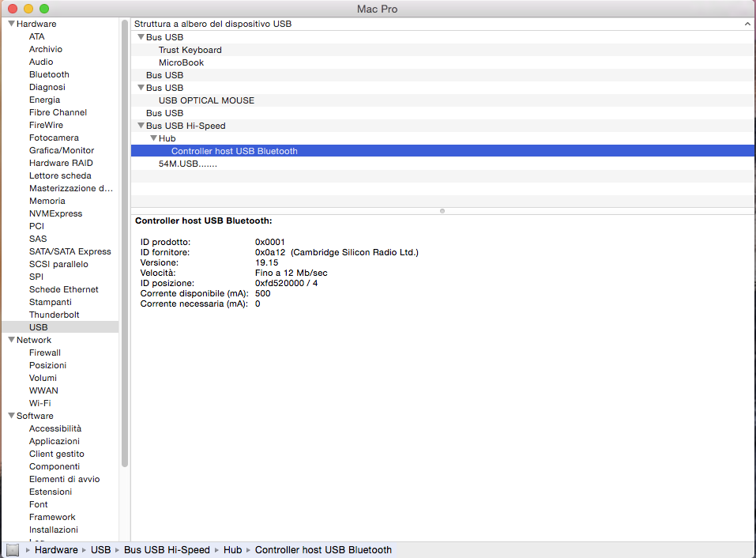Select Font under Software
This screenshot has height=558, width=756.
point(38,504)
